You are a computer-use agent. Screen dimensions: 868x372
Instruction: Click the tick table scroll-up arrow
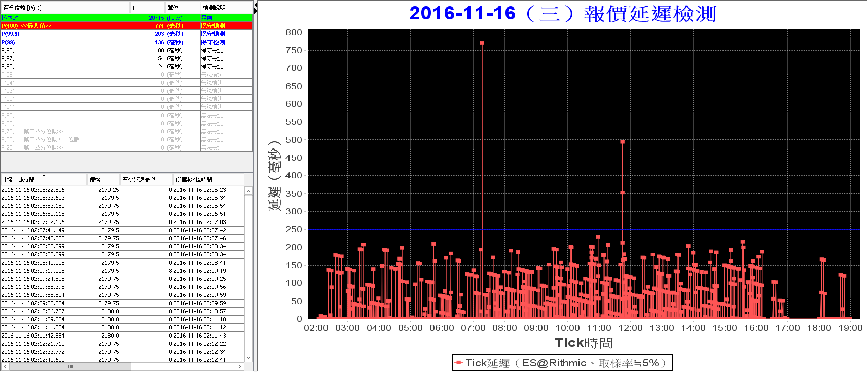(x=248, y=191)
